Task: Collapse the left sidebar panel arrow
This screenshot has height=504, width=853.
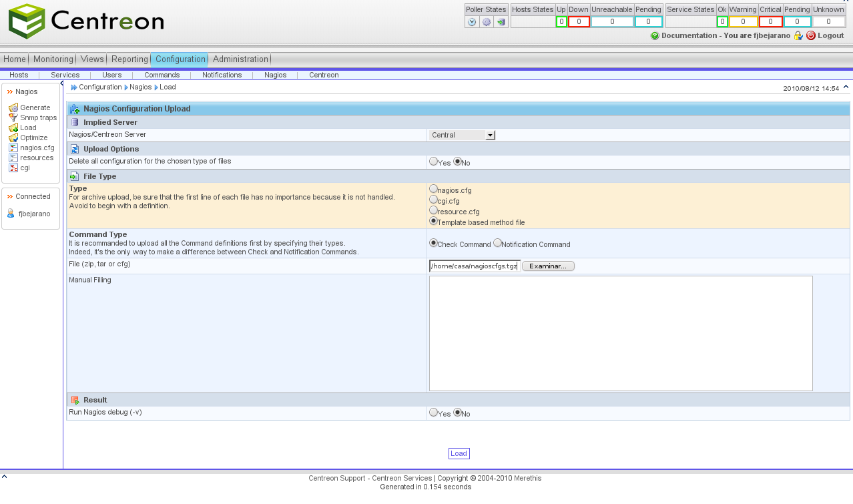Action: (x=62, y=83)
